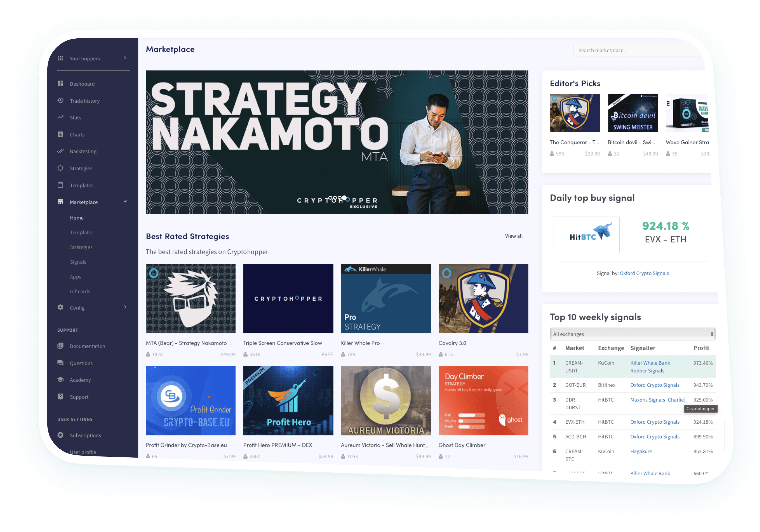760x532 pixels.
Task: Click the 973.46% profit value
Action: click(703, 363)
